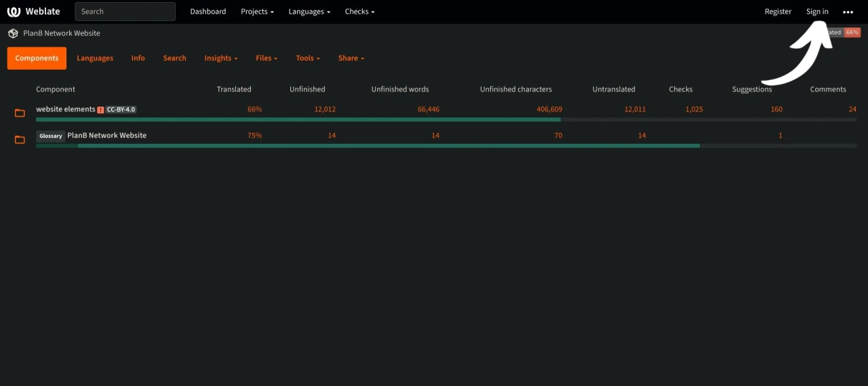Click the Sign in link

point(817,12)
